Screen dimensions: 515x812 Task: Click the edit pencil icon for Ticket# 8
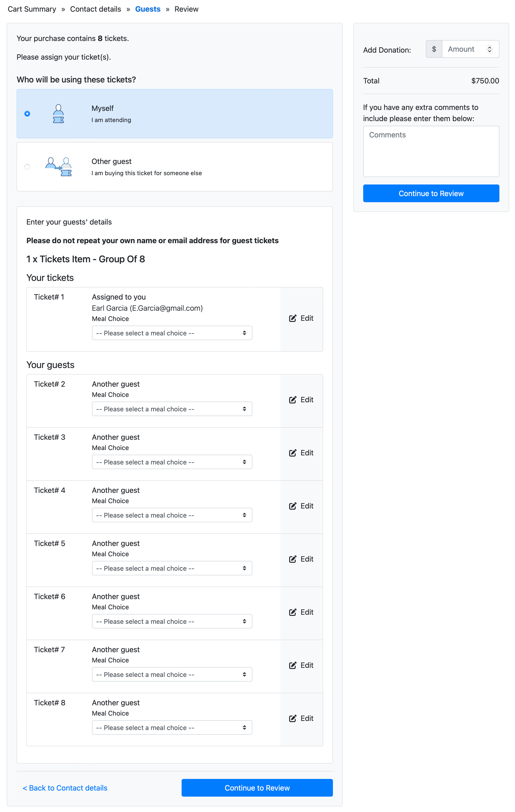tap(292, 718)
